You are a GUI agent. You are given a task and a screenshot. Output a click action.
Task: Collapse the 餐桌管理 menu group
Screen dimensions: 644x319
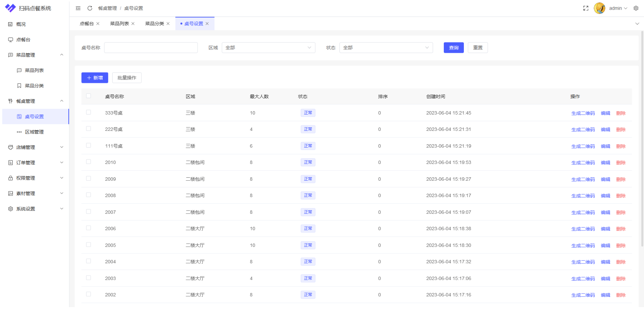(62, 101)
